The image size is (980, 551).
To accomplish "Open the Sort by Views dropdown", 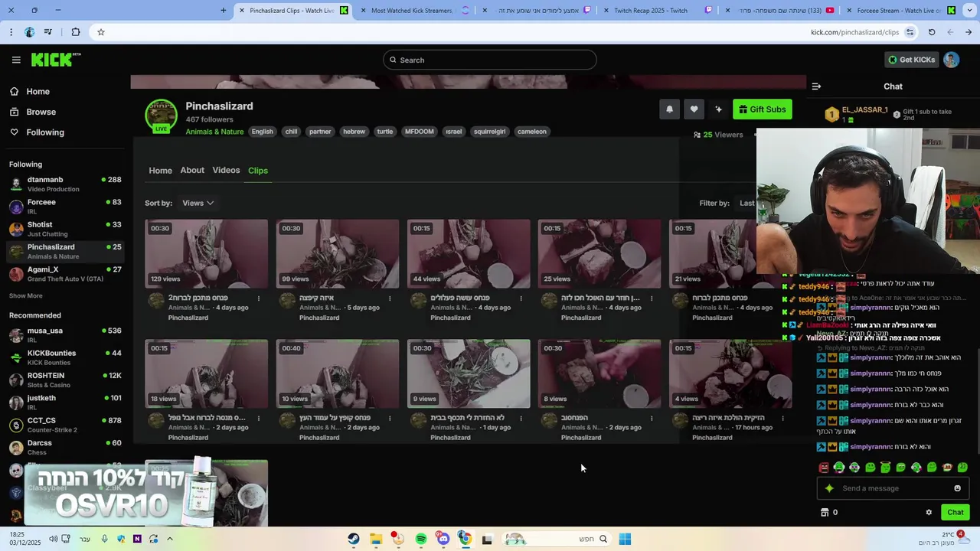I will pyautogui.click(x=198, y=203).
